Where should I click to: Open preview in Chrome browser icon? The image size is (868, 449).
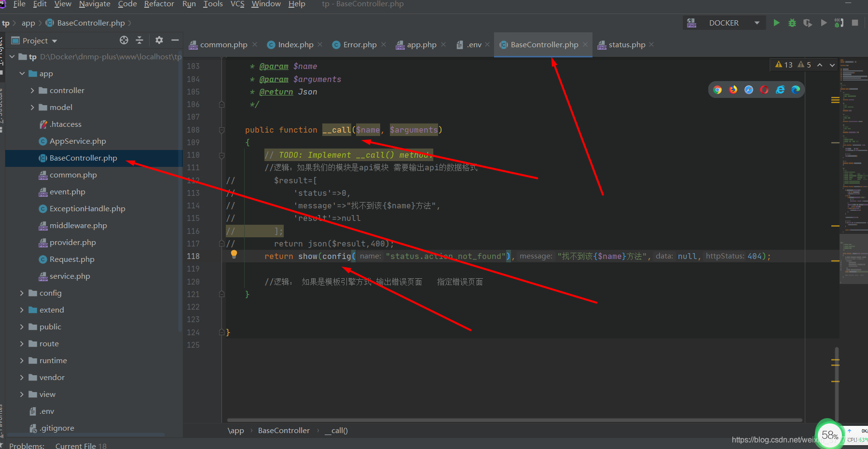tap(717, 90)
